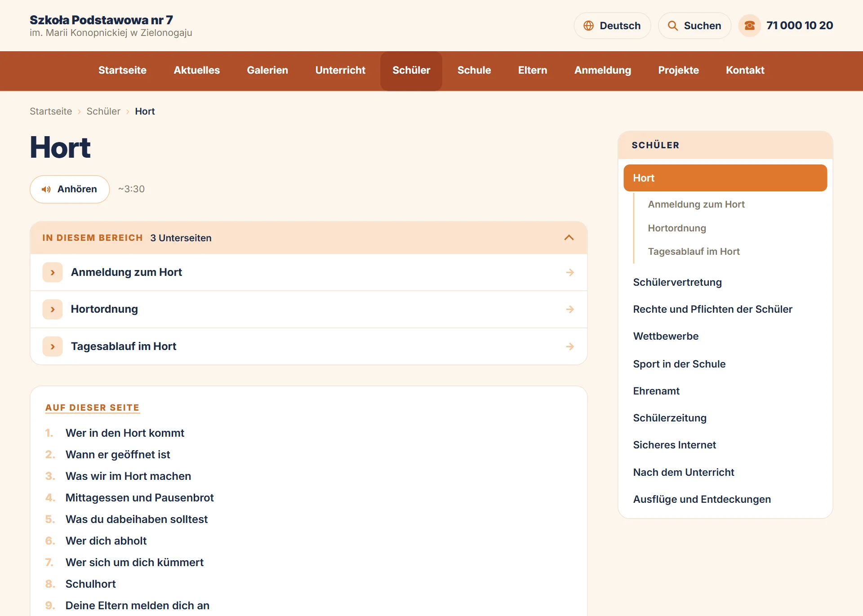This screenshot has height=616, width=863.
Task: Select Unterricht in the navigation bar
Action: (x=340, y=71)
